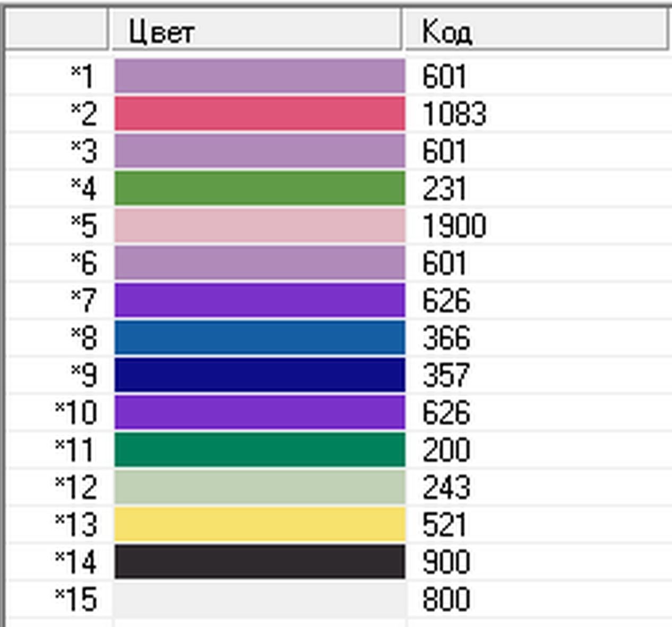Select the lavender swatch in row 3

pos(260,151)
